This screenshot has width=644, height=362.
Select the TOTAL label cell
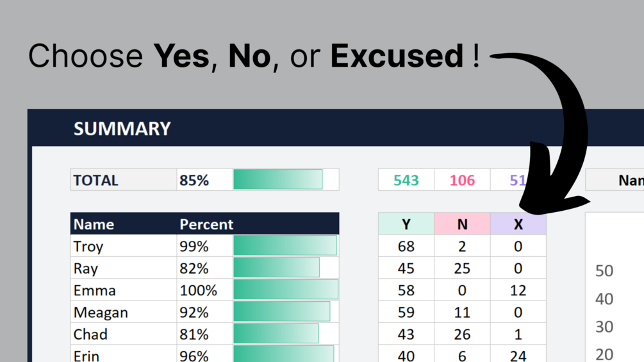click(96, 180)
